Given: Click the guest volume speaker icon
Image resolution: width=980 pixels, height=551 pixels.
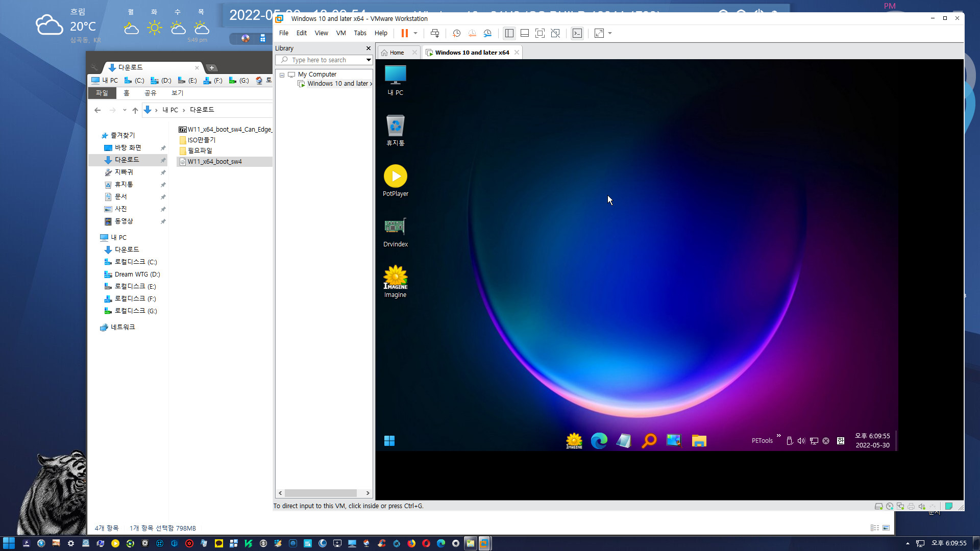Looking at the screenshot, I should tap(801, 441).
